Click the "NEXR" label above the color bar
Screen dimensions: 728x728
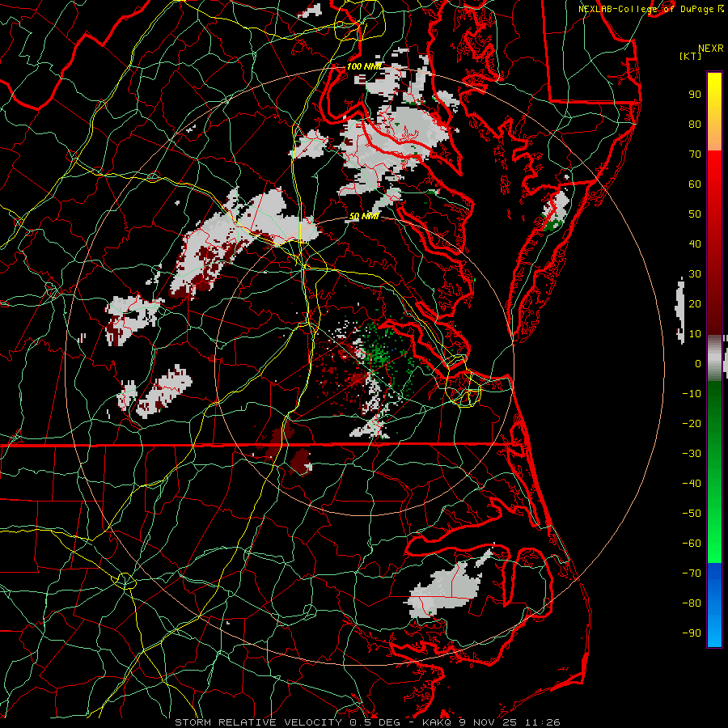711,49
